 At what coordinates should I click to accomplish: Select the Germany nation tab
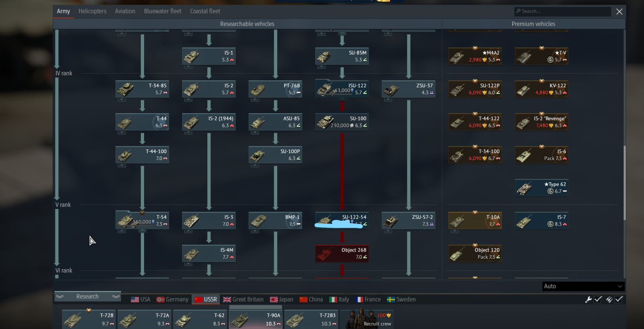click(172, 299)
